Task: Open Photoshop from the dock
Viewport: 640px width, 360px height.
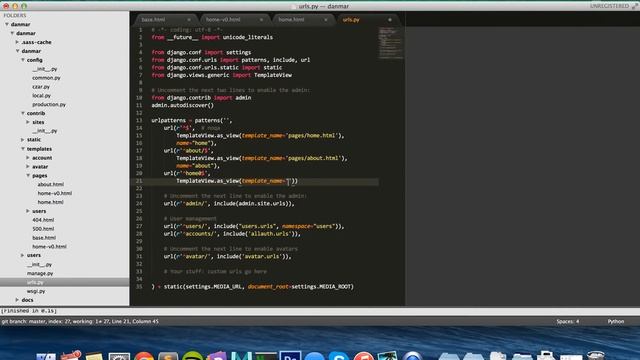Action: point(290,355)
